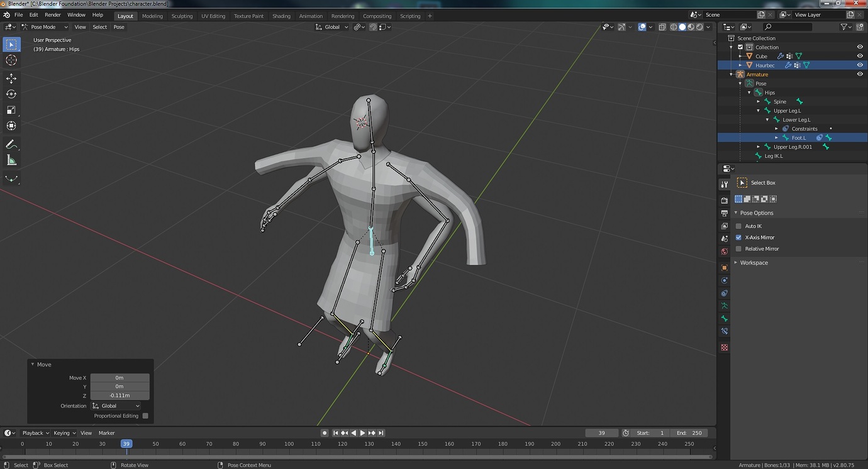This screenshot has height=469, width=868.
Task: Select the Measure tool
Action: click(11, 160)
